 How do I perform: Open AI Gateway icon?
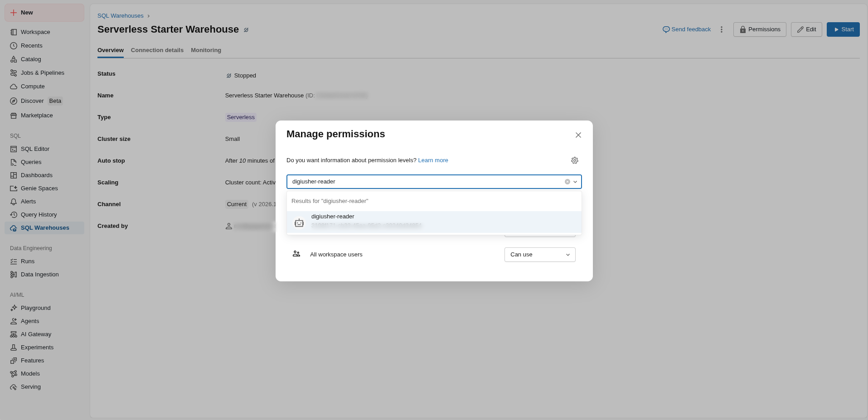tap(14, 334)
